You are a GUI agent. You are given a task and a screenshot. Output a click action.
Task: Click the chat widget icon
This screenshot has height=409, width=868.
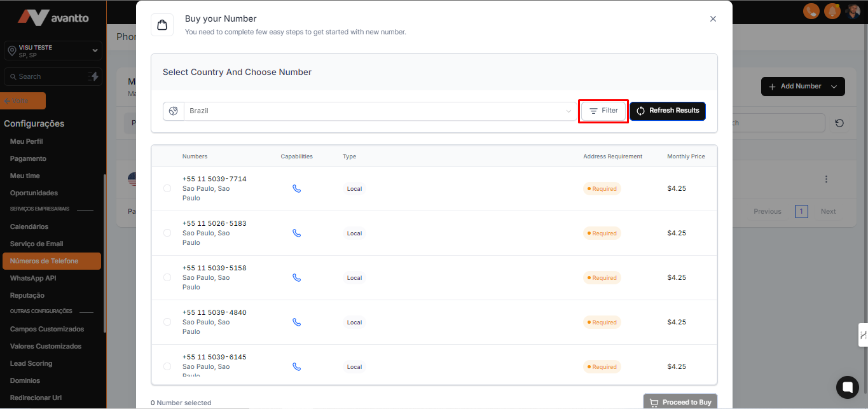(x=847, y=386)
